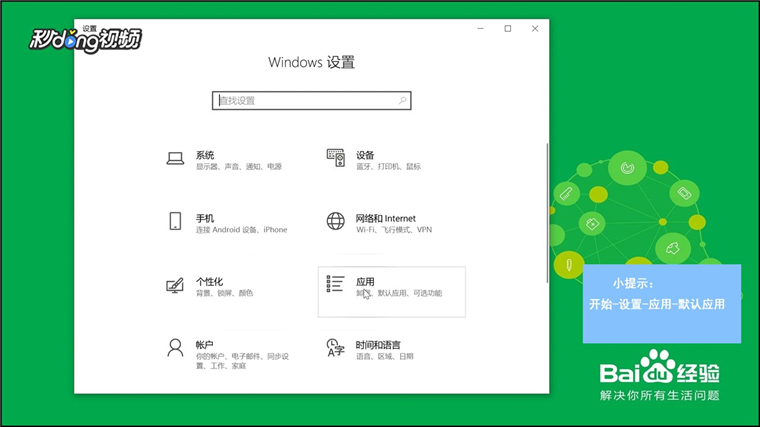Click the search magnifier icon

(x=402, y=101)
